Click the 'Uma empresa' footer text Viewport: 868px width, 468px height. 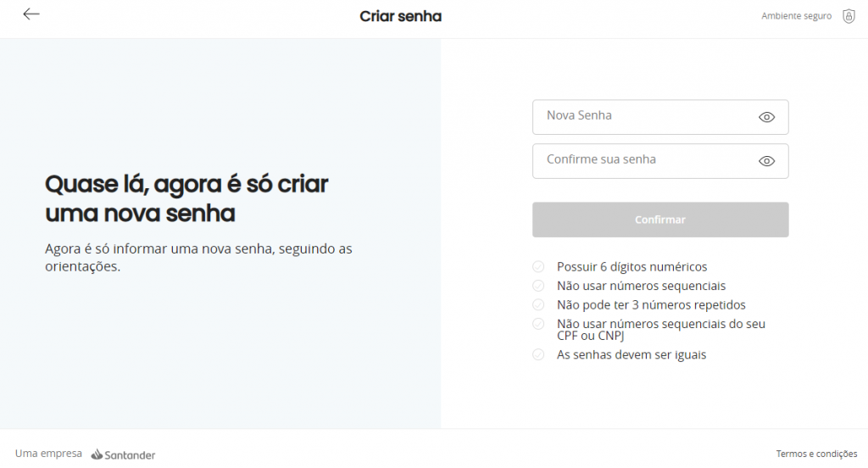pos(48,454)
